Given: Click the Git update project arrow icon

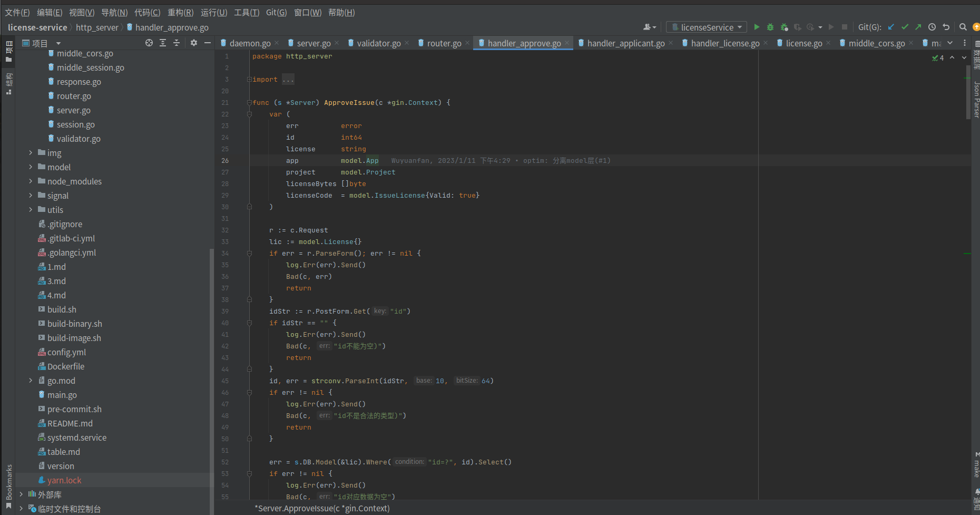Looking at the screenshot, I should (x=891, y=27).
